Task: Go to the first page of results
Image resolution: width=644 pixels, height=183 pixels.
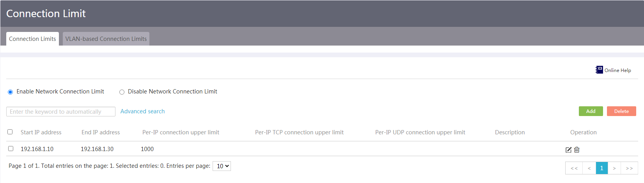Action: click(x=574, y=168)
